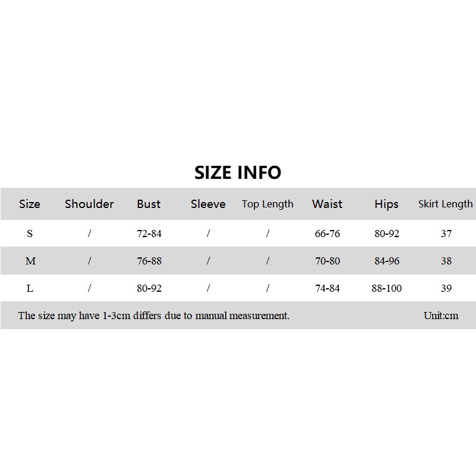476x476 pixels.
Task: Click the L size row label
Action: coord(30,288)
